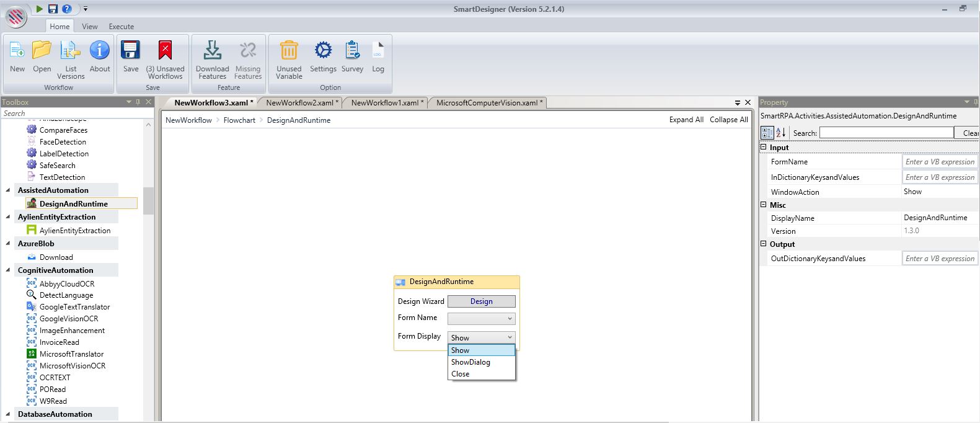This screenshot has height=423, width=980.
Task: Switch to the View ribbon tab
Action: pyautogui.click(x=90, y=27)
